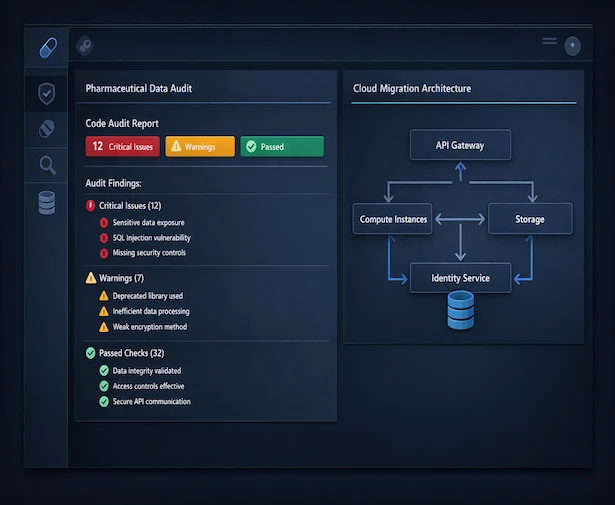Viewport: 615px width, 505px height.
Task: Click the check icon beside Secure API communication
Action: click(104, 401)
